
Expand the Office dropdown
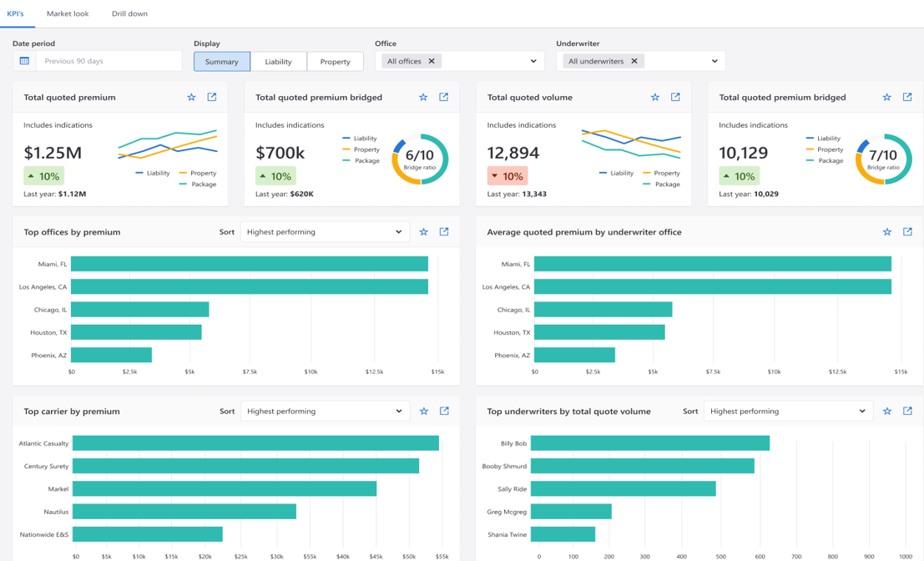click(533, 61)
